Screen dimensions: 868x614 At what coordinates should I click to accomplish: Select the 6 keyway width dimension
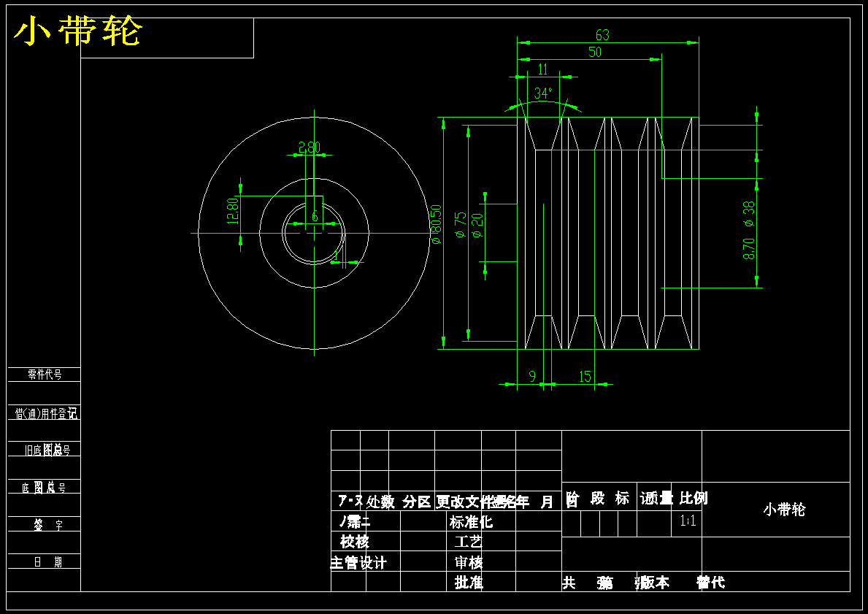[315, 217]
